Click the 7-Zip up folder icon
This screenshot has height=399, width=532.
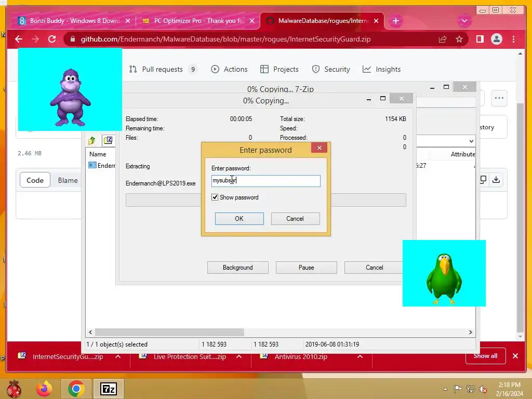pyautogui.click(x=92, y=140)
